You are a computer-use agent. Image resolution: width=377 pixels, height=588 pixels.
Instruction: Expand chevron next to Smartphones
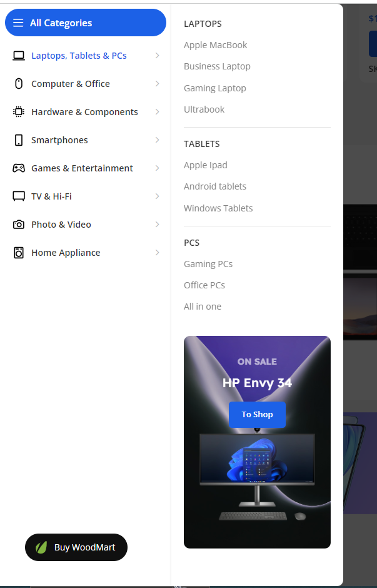pos(158,140)
